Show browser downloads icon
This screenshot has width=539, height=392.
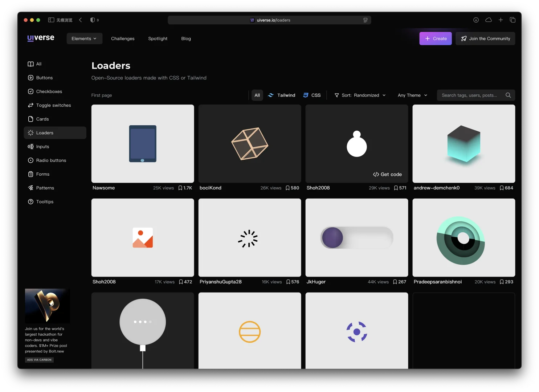click(x=476, y=20)
